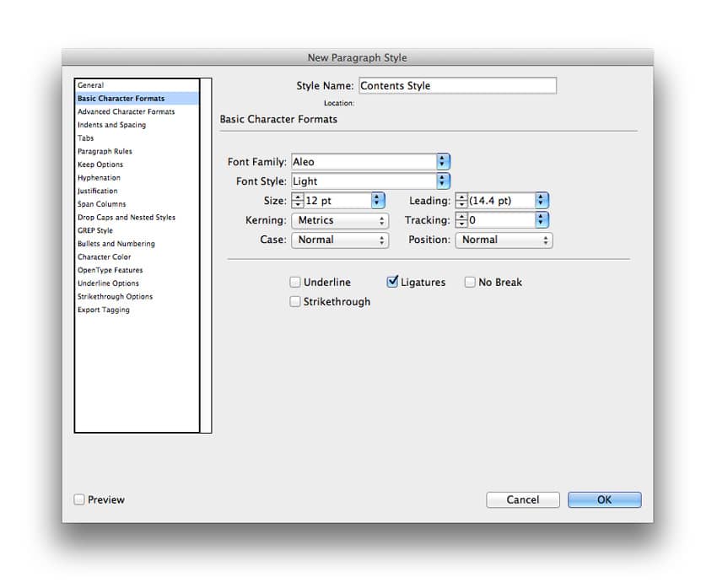Click the Cancel button
The height and width of the screenshot is (588, 717).
click(523, 499)
